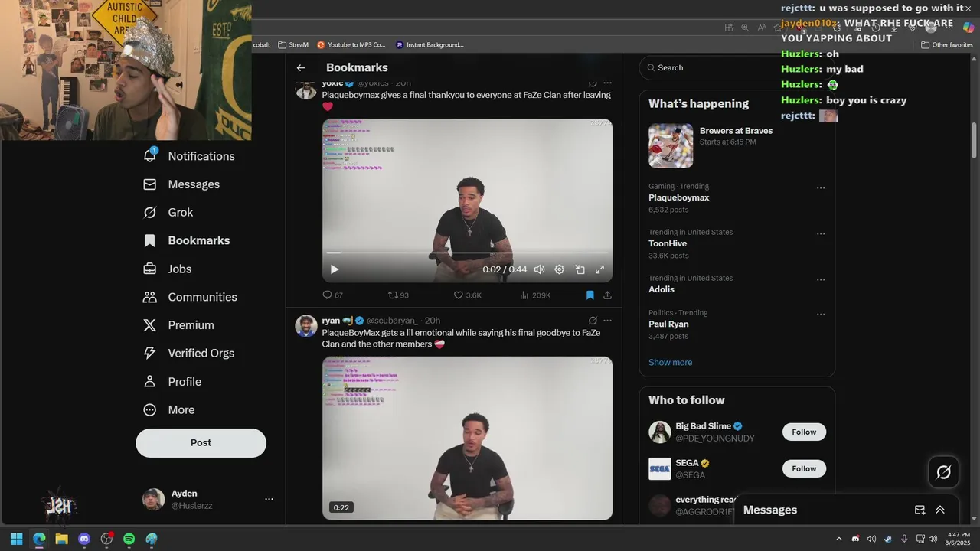Open Youtube to MP3 bookmark
The height and width of the screenshot is (551, 980).
(x=351, y=44)
